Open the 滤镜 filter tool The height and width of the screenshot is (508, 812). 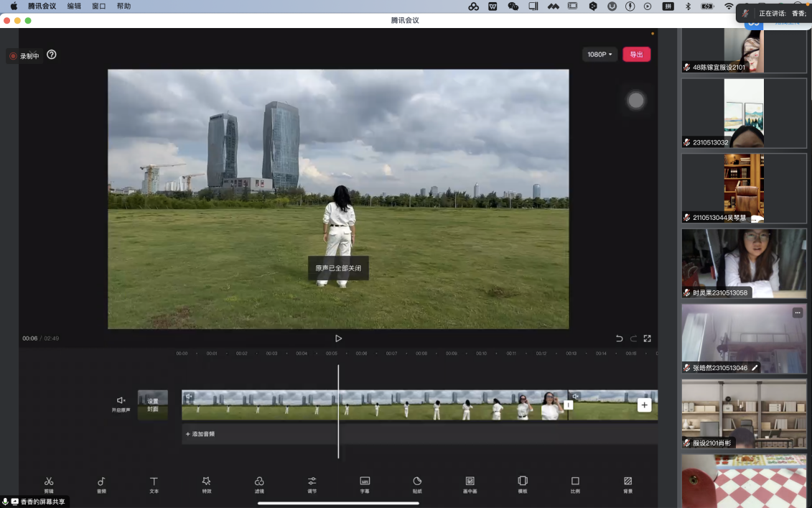[x=259, y=484]
